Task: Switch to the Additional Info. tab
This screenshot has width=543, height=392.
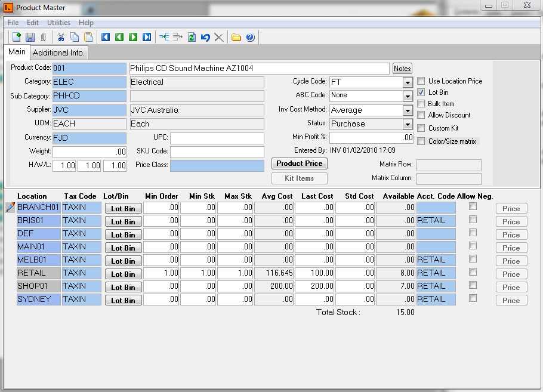Action: 58,53
